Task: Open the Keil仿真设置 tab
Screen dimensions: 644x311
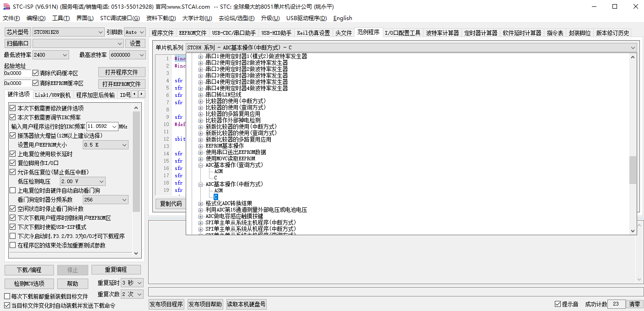Action: click(313, 33)
